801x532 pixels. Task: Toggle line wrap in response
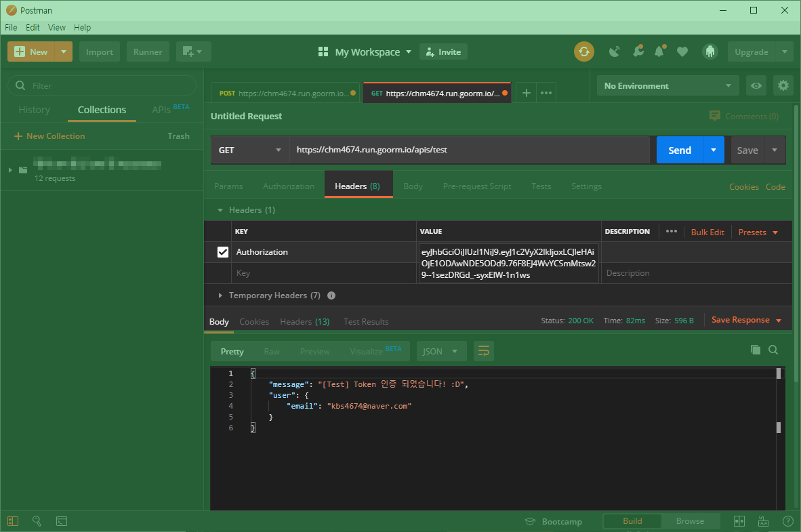click(483, 351)
